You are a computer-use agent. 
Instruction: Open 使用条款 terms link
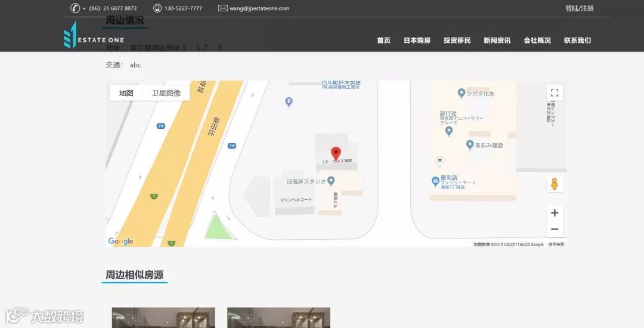(x=556, y=245)
